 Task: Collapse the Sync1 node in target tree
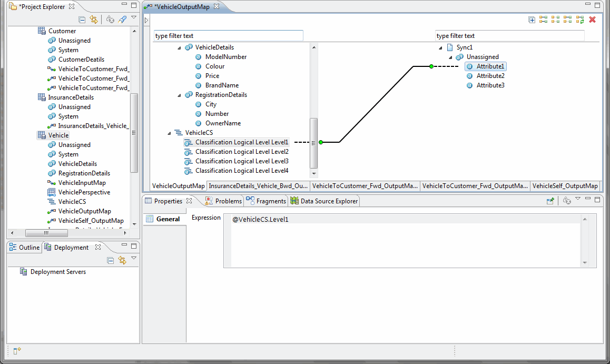[x=440, y=48]
